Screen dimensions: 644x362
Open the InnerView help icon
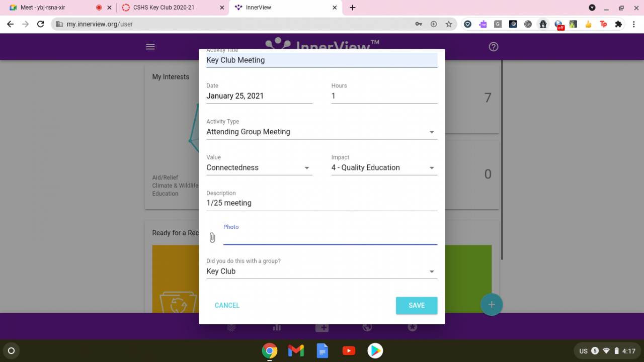coord(494,47)
